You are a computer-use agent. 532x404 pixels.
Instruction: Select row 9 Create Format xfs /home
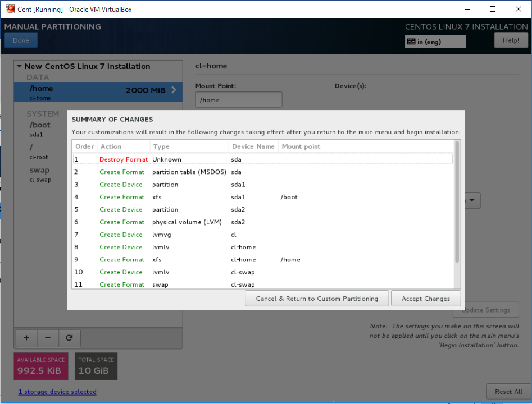pos(262,260)
